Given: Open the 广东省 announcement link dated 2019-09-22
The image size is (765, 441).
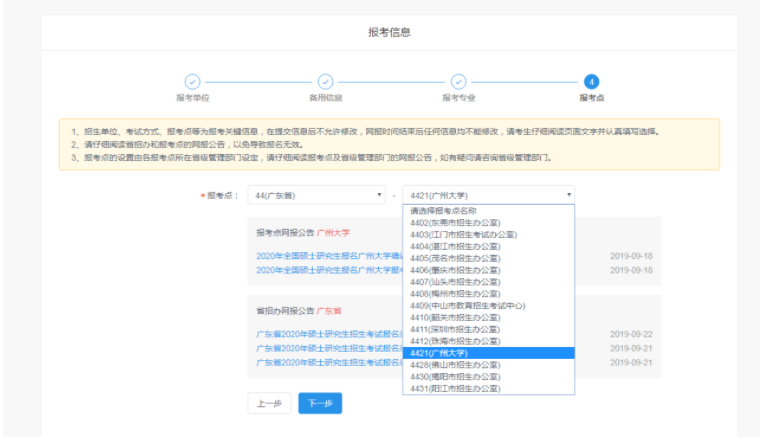Looking at the screenshot, I should pos(329,334).
